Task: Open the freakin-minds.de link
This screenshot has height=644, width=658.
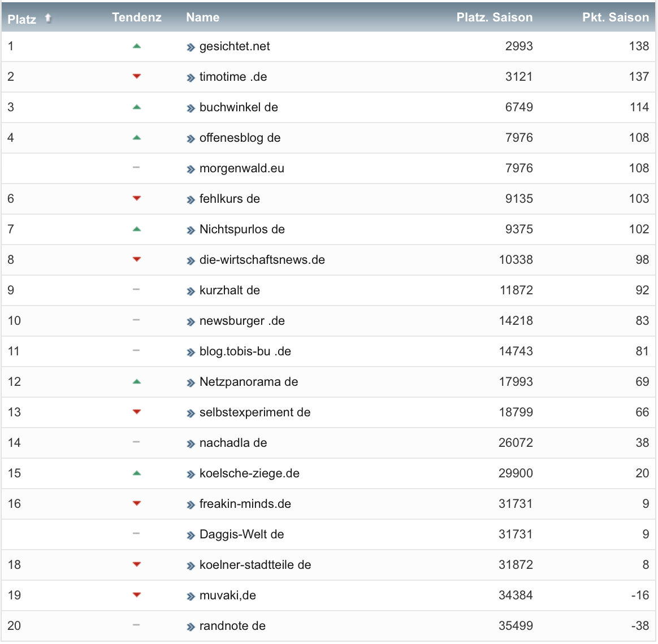Action: 245,504
